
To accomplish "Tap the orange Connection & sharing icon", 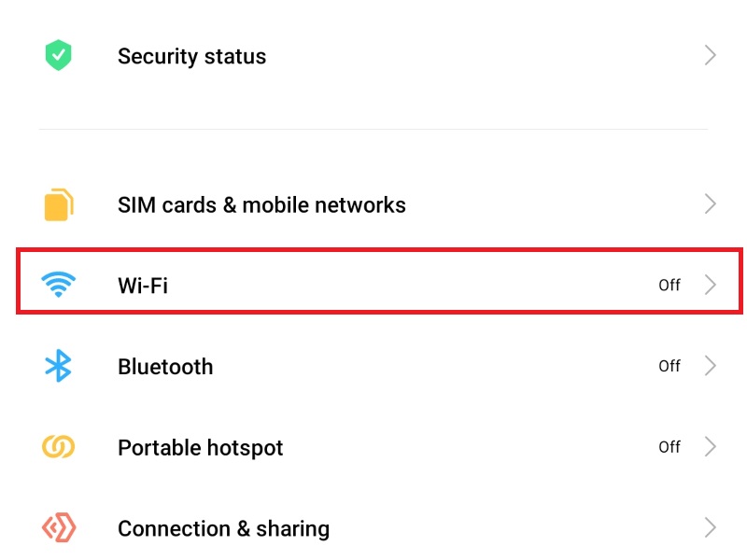I will coord(59,529).
